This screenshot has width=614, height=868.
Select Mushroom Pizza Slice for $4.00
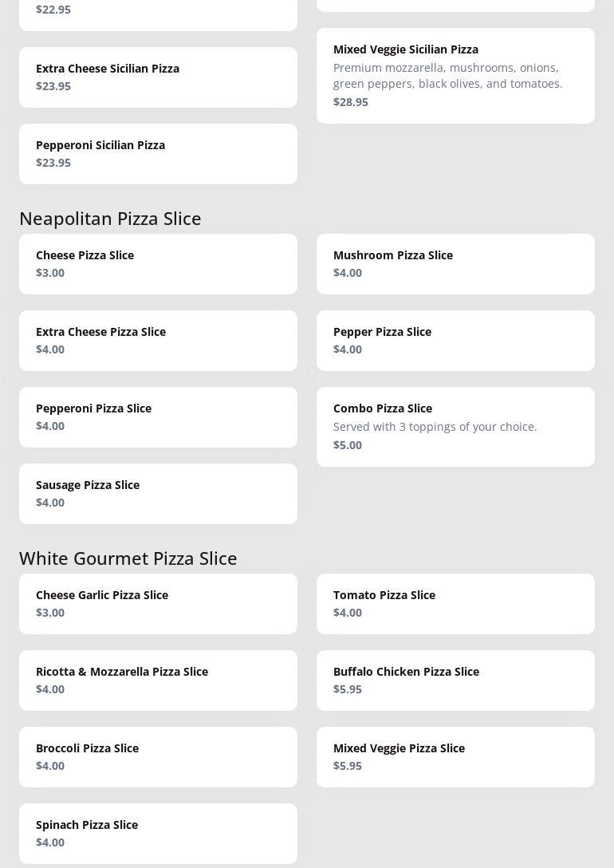pyautogui.click(x=455, y=264)
